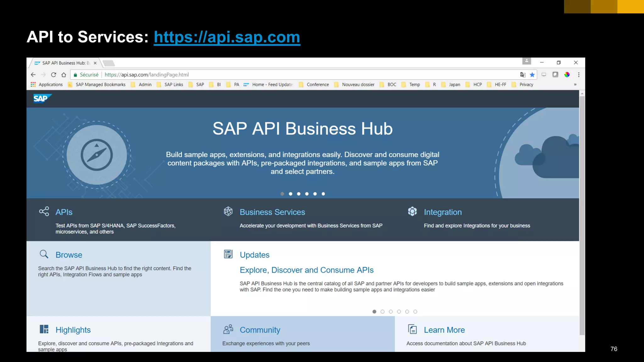Click the page vertical scrollbar thumb

(582, 215)
